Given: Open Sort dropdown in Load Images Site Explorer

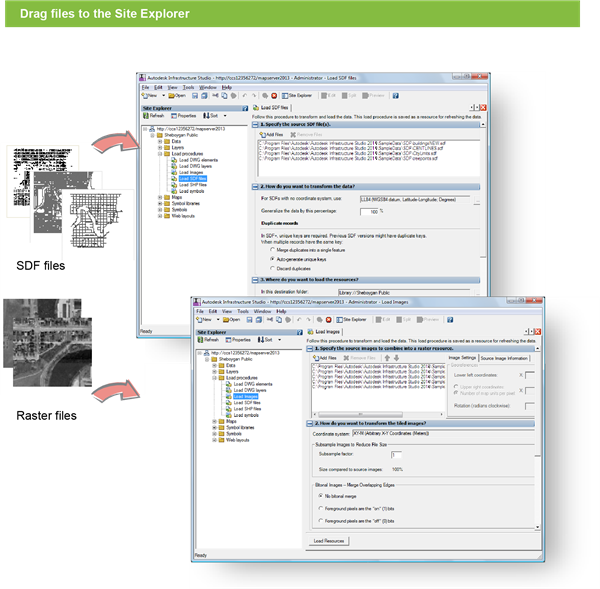Looking at the screenshot, I should point(280,339).
